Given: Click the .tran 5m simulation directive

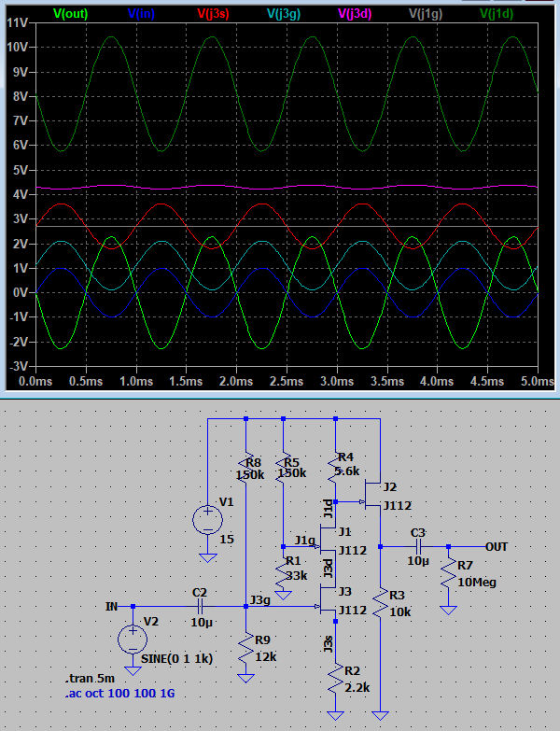Looking at the screenshot, I should click(89, 678).
